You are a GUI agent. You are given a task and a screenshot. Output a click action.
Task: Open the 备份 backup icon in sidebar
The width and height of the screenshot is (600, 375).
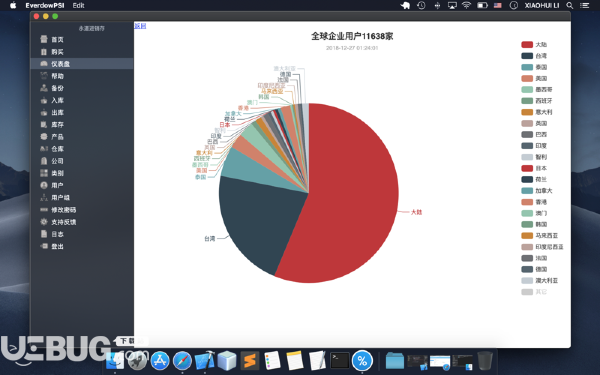click(x=44, y=88)
